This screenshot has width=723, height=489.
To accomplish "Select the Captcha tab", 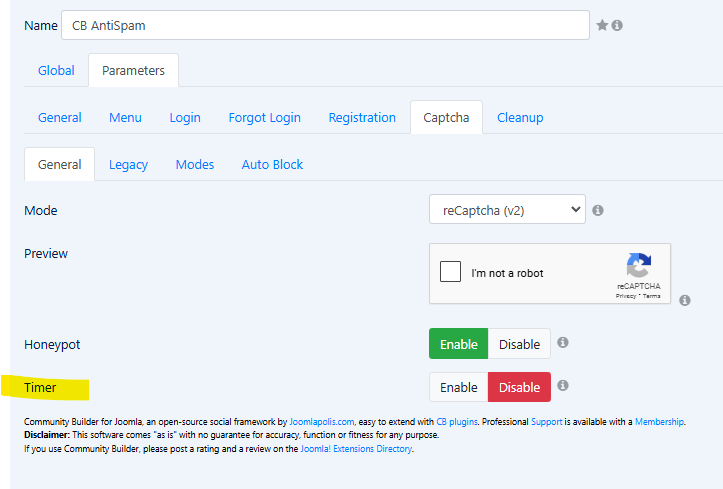I will click(x=446, y=118).
